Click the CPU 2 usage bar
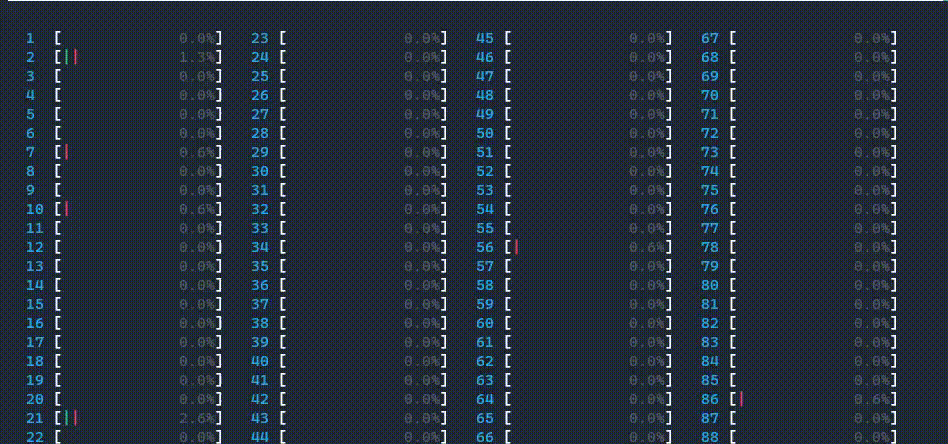The height and width of the screenshot is (444, 948). click(x=138, y=57)
